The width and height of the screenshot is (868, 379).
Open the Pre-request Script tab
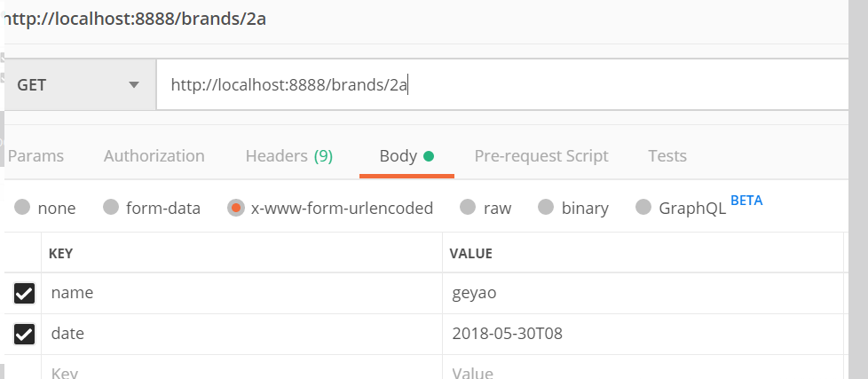541,156
